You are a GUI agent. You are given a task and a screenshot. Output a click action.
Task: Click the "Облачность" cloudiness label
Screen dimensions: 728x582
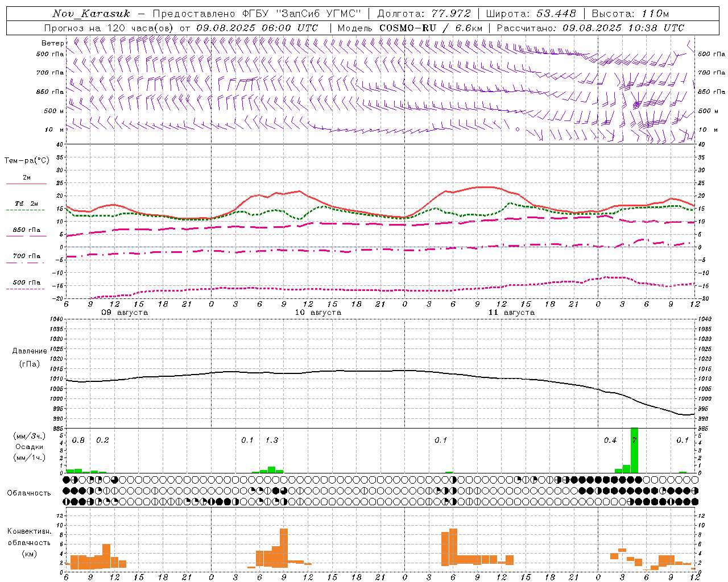29,493
